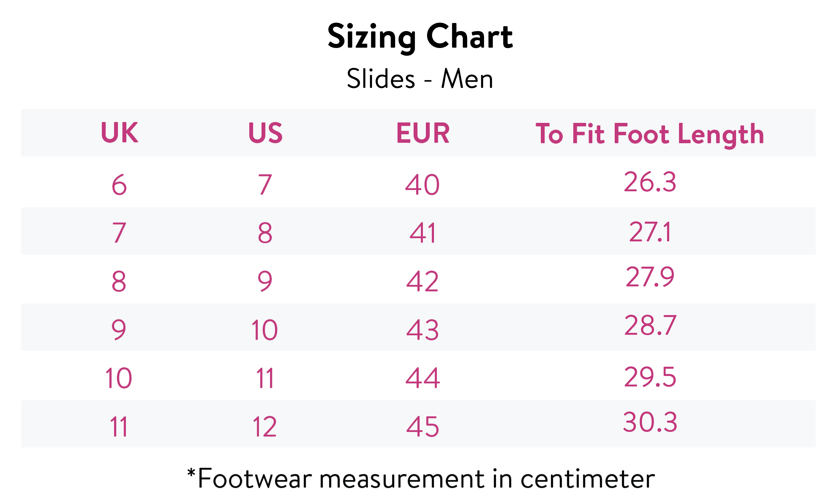Click foot length value 27.1

pos(650,232)
